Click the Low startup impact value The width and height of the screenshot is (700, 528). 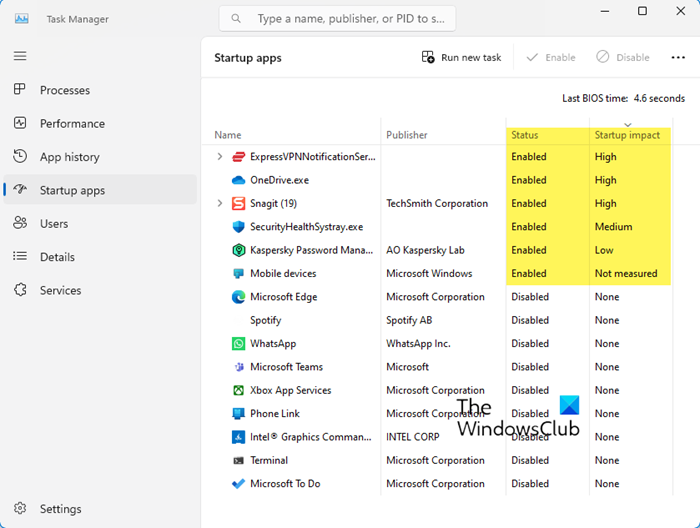(604, 250)
